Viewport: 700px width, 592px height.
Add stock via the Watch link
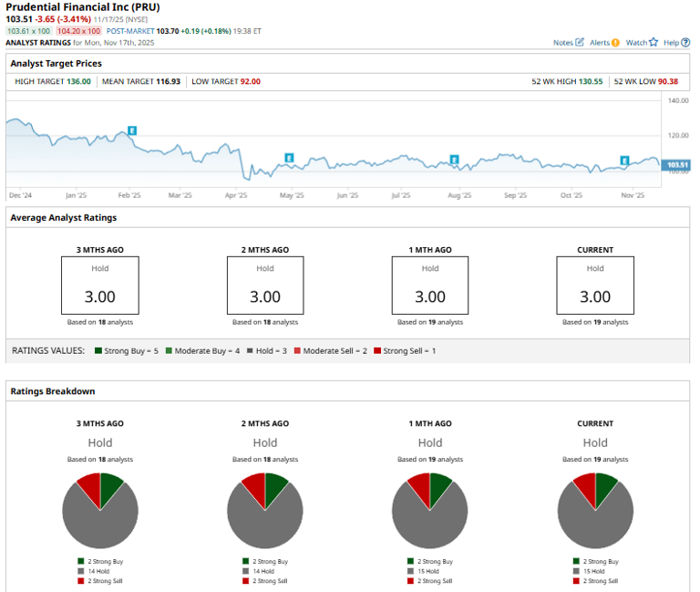(x=635, y=43)
